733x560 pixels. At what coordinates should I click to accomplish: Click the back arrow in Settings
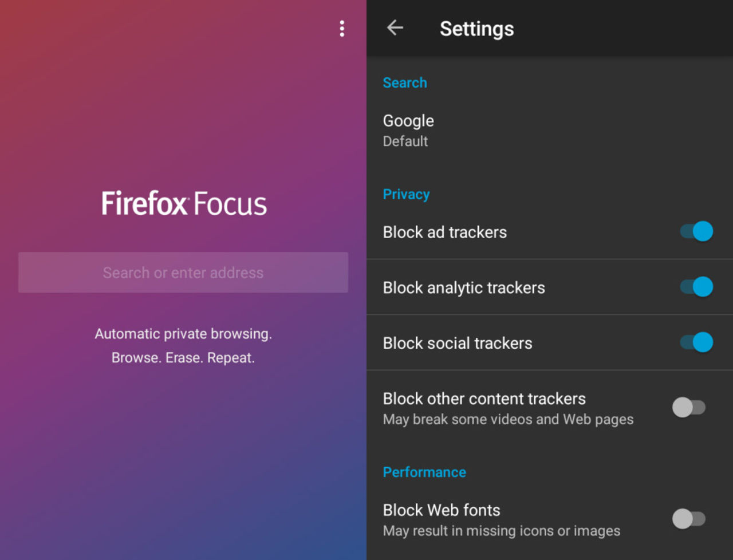tap(395, 28)
